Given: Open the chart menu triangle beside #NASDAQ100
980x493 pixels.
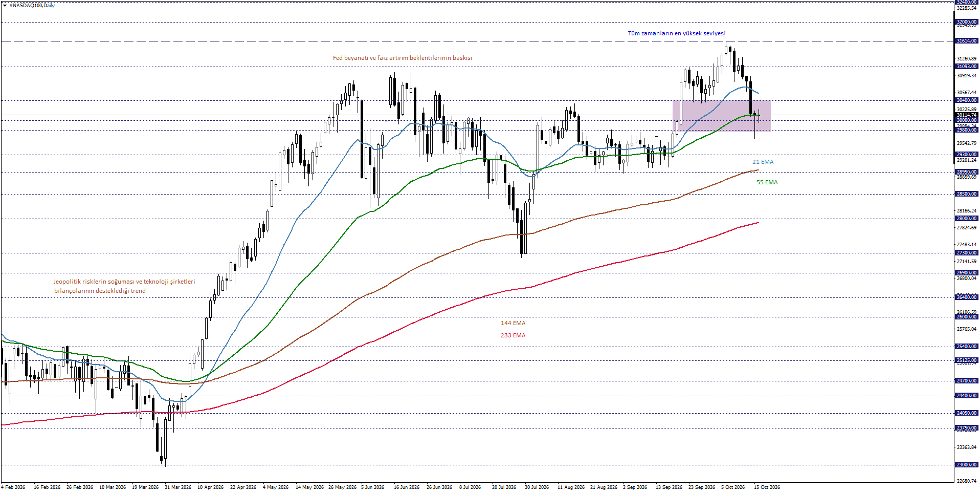Looking at the screenshot, I should 5,6.
